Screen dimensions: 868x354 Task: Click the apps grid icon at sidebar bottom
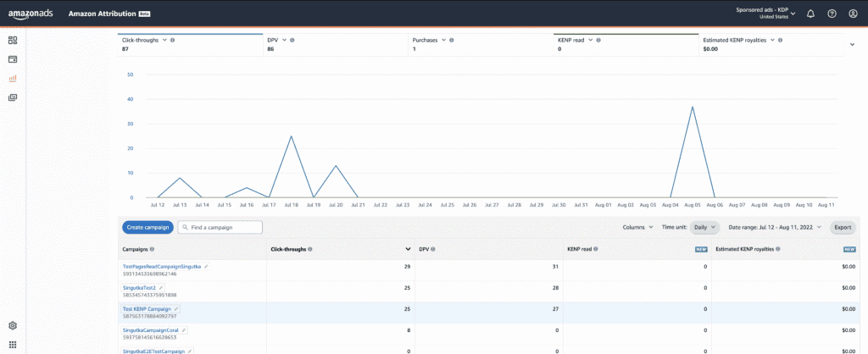[x=13, y=345]
